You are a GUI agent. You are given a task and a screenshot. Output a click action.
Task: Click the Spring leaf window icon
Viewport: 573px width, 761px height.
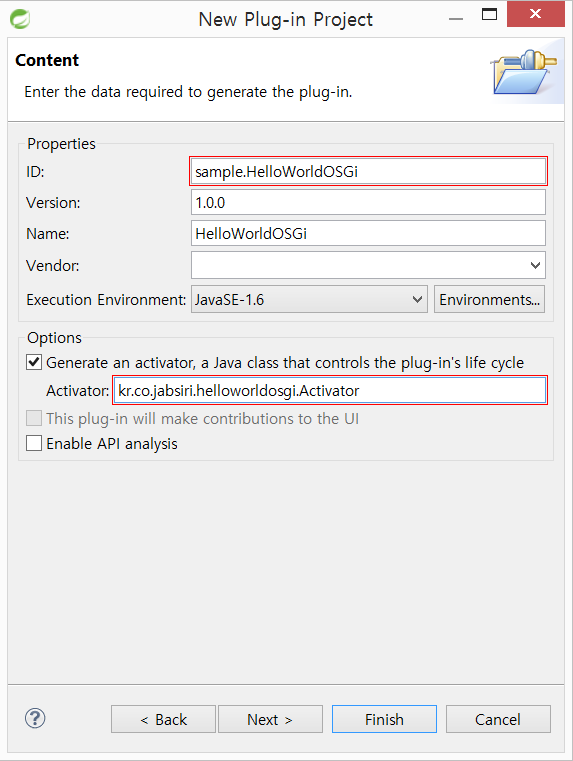pyautogui.click(x=20, y=19)
